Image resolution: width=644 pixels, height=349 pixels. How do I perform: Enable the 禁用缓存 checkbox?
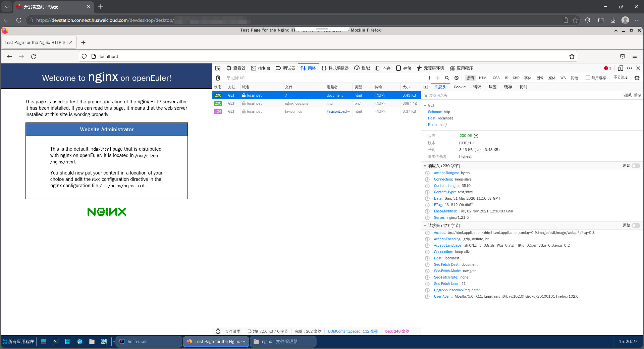588,78
